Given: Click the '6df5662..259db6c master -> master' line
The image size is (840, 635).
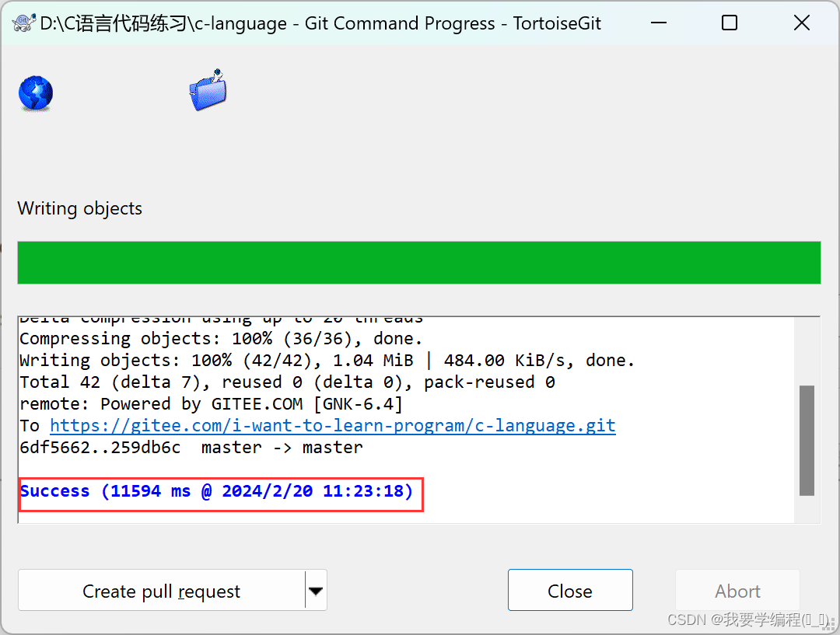Looking at the screenshot, I should (x=191, y=448).
